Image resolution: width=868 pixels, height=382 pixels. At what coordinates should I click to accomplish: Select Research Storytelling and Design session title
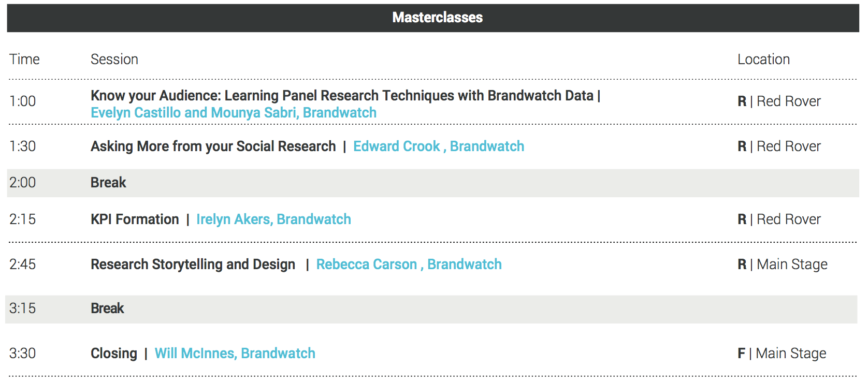click(193, 265)
